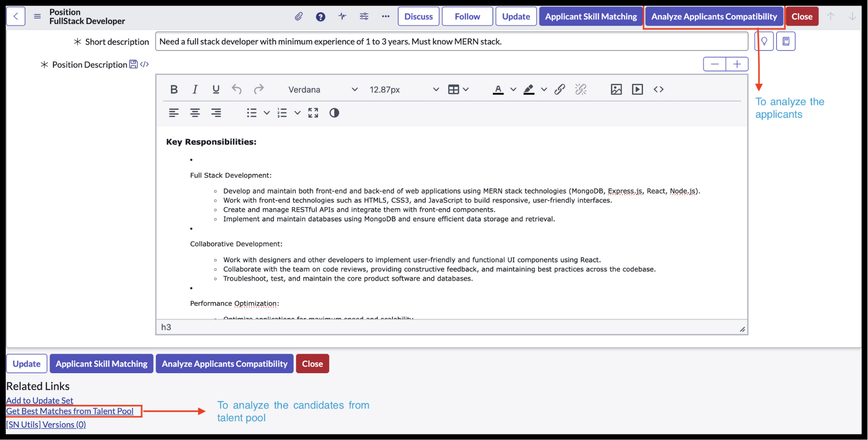Screen dimensions: 868x440
Task: Open form personalization sliders icon
Action: [364, 17]
